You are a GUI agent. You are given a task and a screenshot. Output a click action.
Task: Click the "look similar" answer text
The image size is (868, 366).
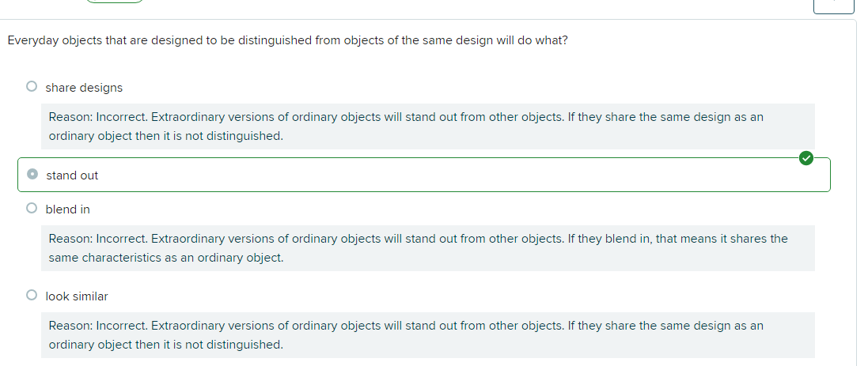[77, 296]
